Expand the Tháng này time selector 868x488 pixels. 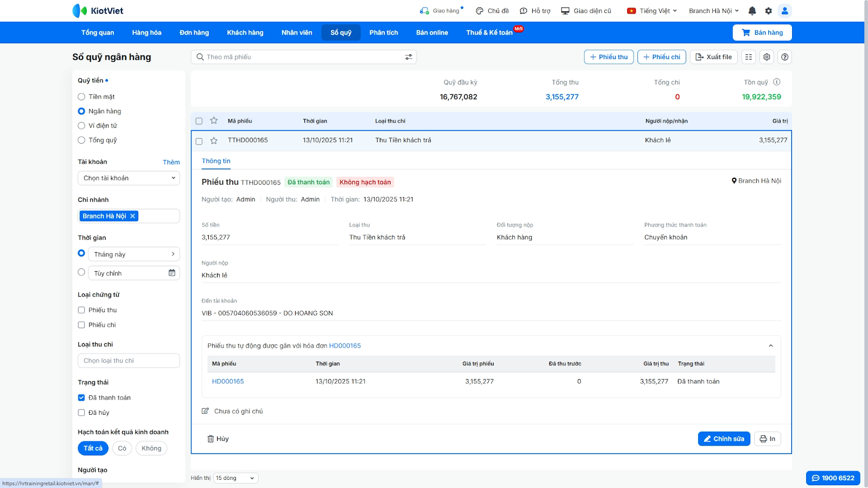pyautogui.click(x=133, y=254)
